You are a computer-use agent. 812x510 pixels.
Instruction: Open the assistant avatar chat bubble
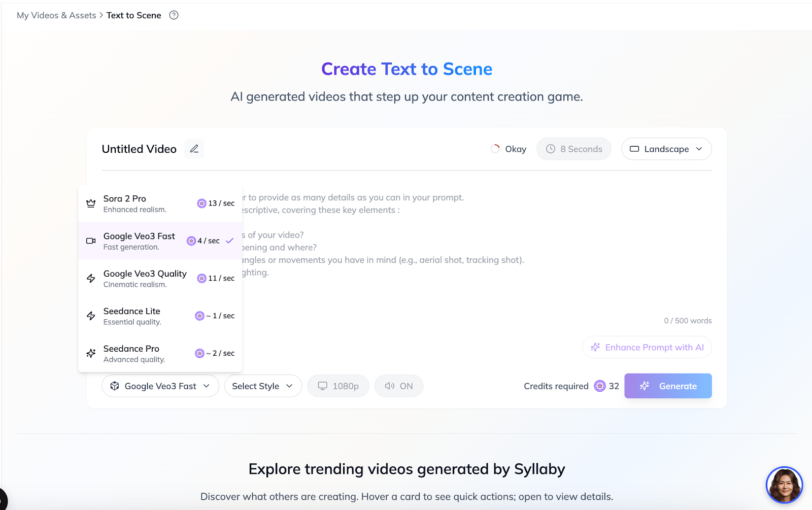coord(784,485)
